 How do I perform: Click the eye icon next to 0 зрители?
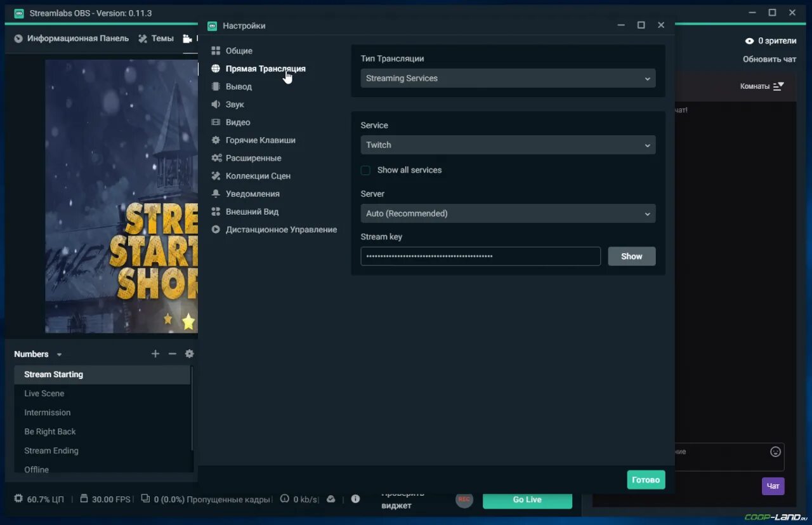(749, 41)
